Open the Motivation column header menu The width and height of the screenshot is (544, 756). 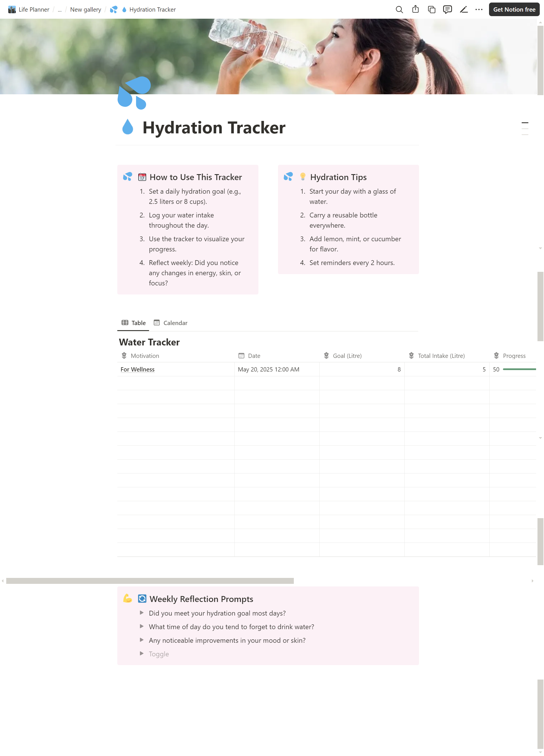pyautogui.click(x=145, y=356)
